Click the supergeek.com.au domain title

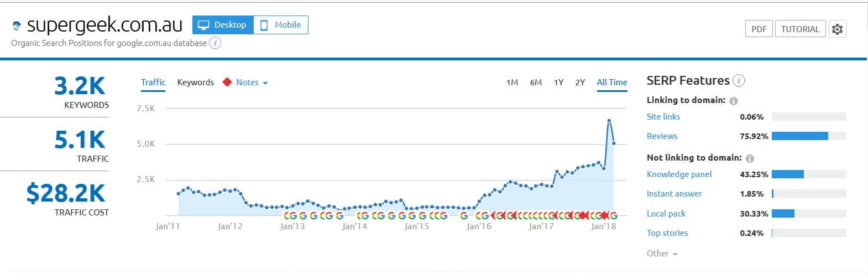[x=104, y=25]
